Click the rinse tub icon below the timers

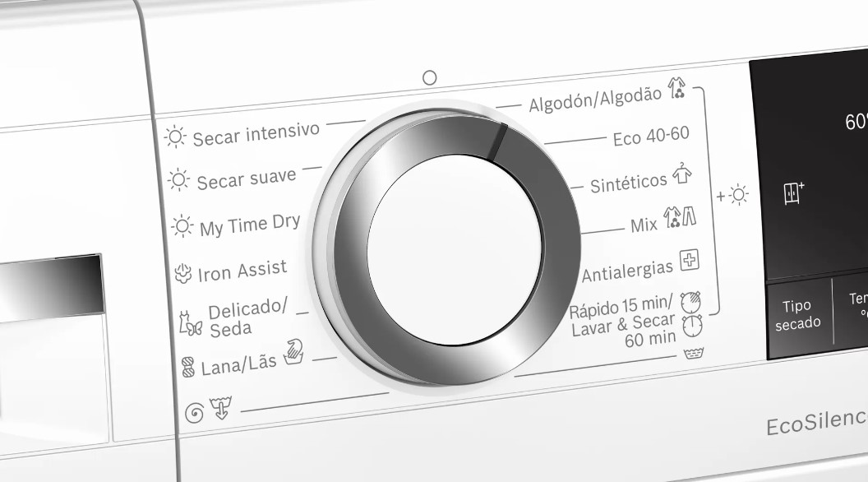tap(694, 352)
